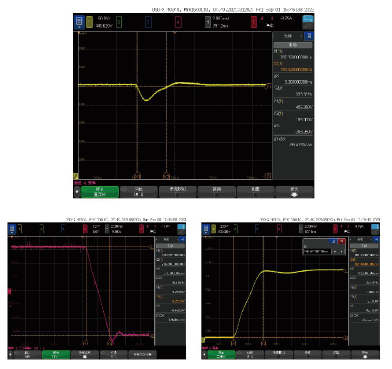Screen dimensions: 392x369
Task: Toggle the green channel 2 badge above the dip waveform
Action: coord(119,22)
